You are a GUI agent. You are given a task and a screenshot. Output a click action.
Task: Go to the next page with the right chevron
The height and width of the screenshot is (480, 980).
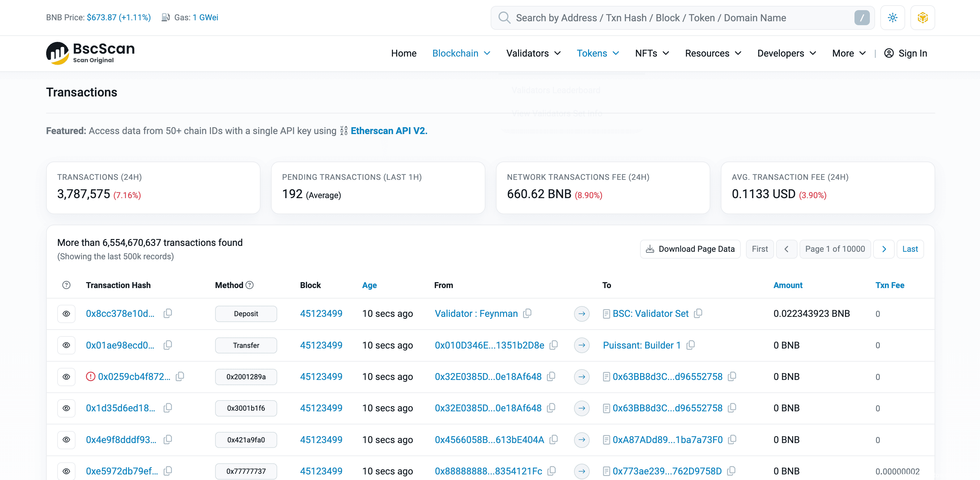click(x=883, y=249)
